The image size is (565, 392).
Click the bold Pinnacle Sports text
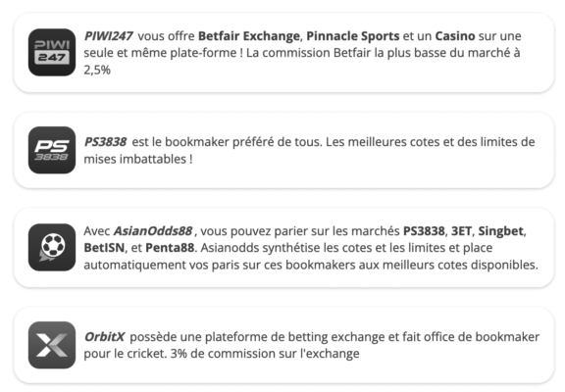point(353,36)
